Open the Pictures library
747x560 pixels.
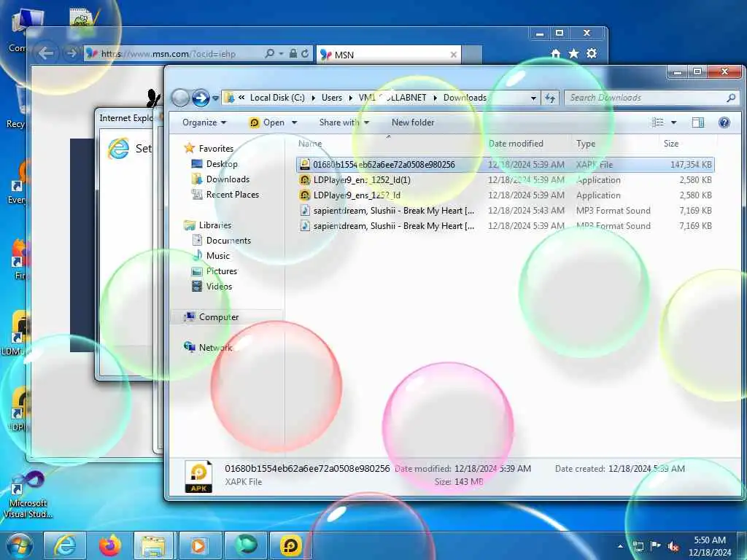pyautogui.click(x=222, y=271)
